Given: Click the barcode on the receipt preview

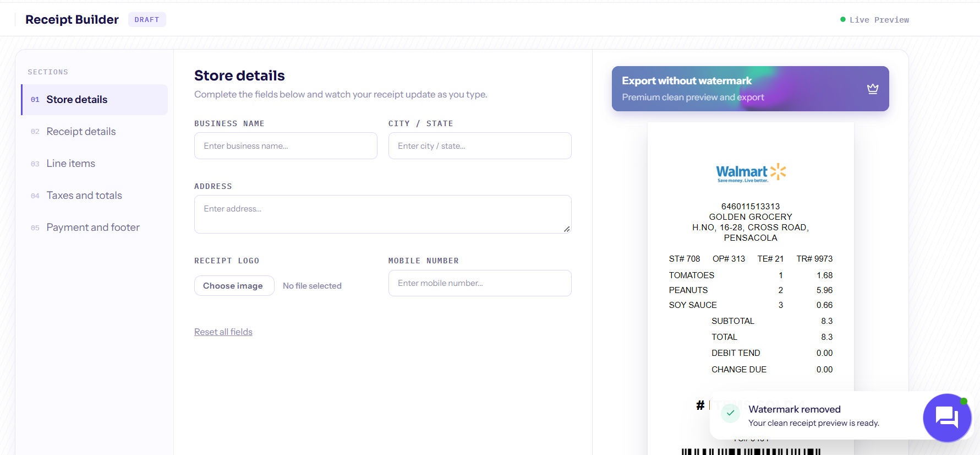Looking at the screenshot, I should pos(751,452).
